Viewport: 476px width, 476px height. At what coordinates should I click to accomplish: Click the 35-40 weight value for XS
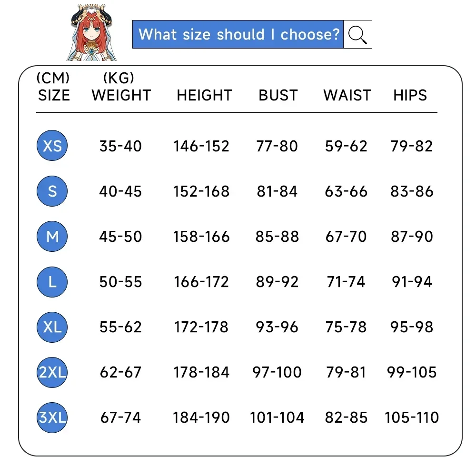[x=120, y=146]
